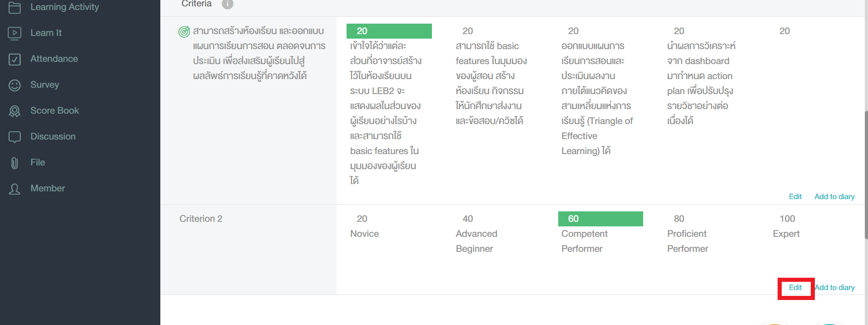Select the Learn It play icon

14,32
